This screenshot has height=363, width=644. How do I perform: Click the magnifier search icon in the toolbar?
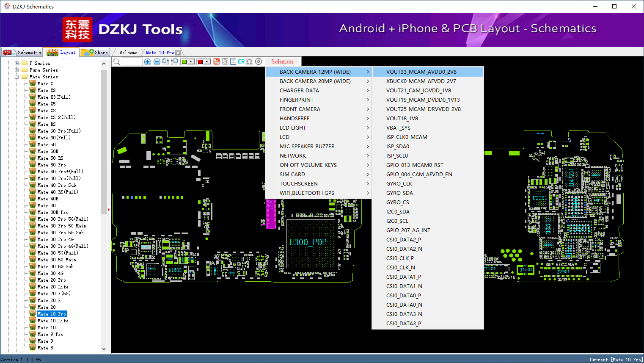pos(117,62)
